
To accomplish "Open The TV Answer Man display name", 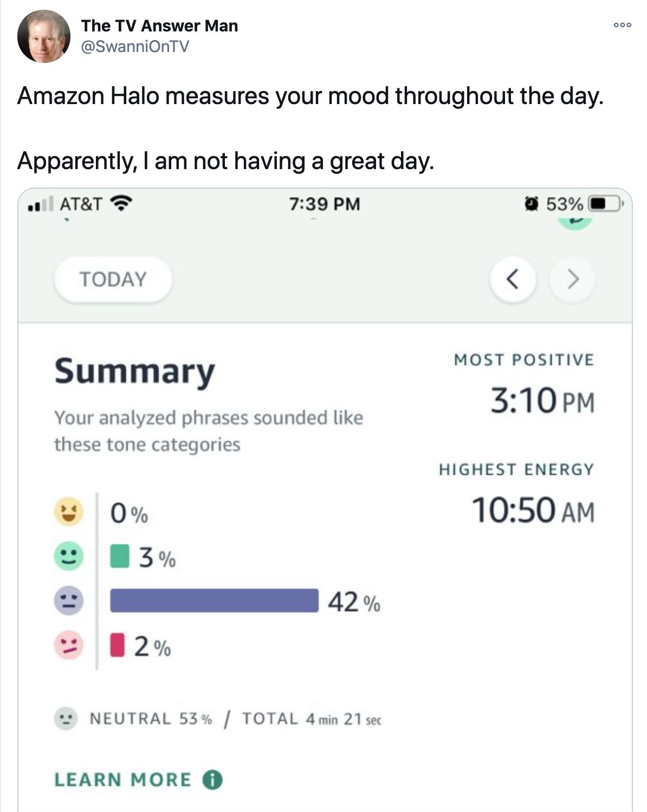I will click(159, 25).
